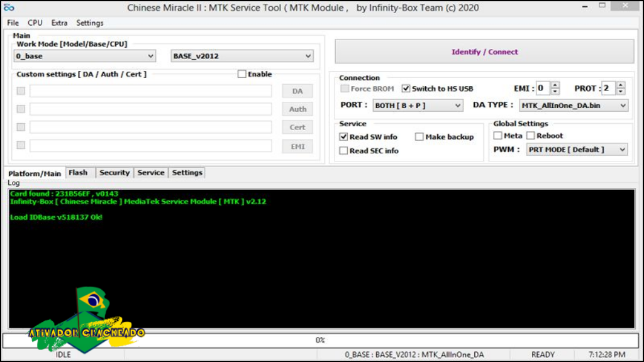Click the Identify / Connect button
The image size is (644, 362).
[485, 52]
